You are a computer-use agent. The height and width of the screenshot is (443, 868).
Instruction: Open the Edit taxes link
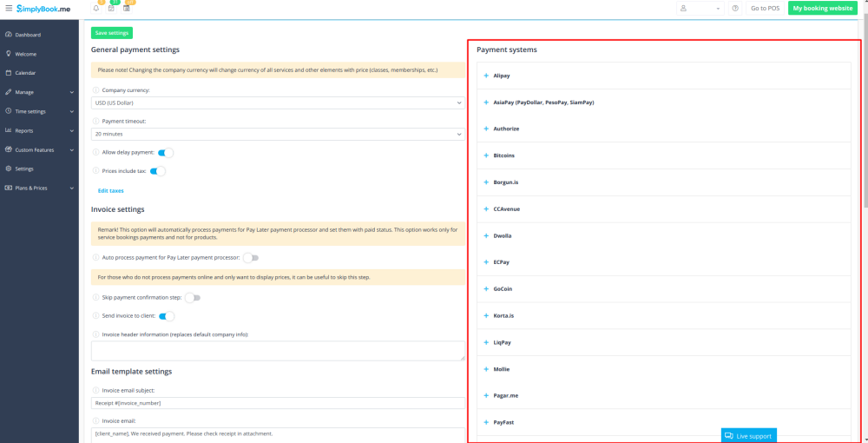click(110, 190)
